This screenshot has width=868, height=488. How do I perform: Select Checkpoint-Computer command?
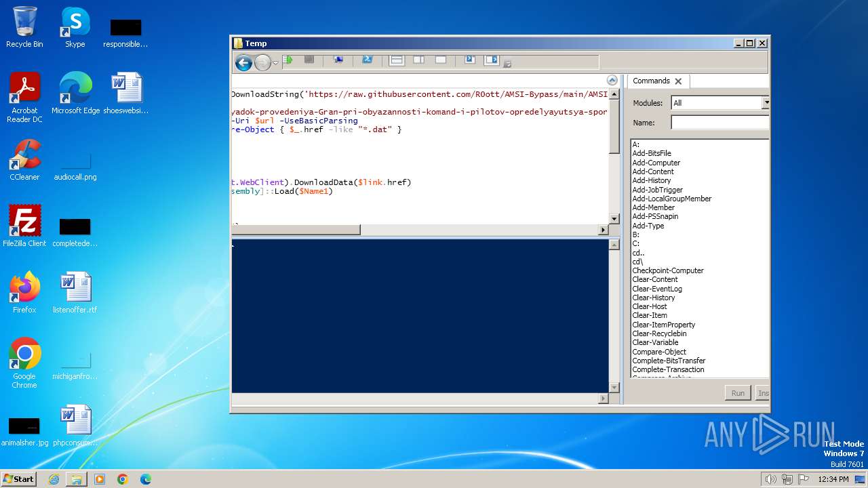[668, 270]
